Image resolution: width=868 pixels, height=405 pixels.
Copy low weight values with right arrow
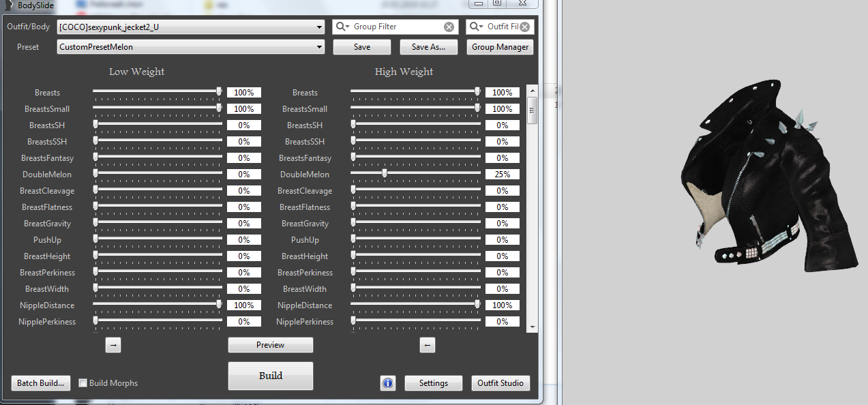113,345
